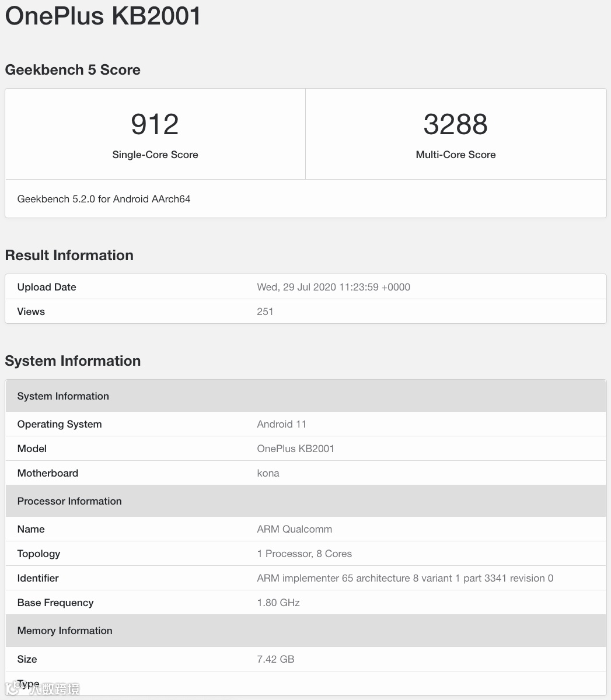Select the 7.42 GB memory size value

coord(275,659)
